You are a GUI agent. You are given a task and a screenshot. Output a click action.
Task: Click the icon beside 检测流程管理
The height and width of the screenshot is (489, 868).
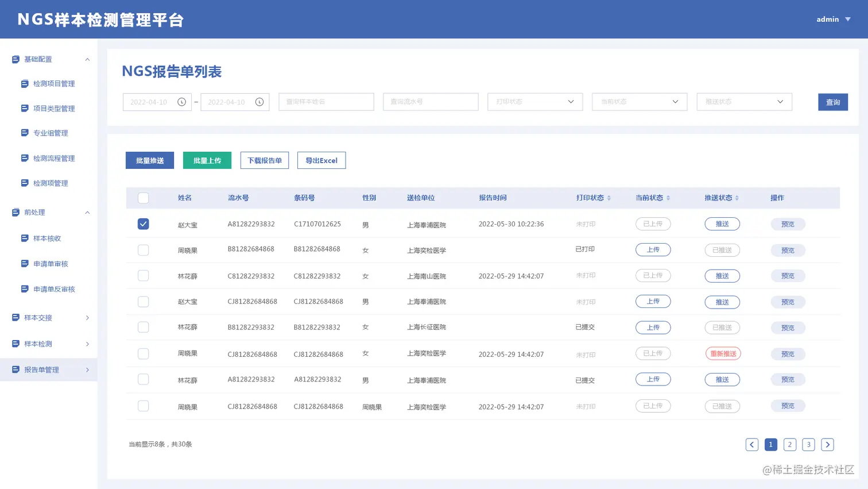coord(25,158)
